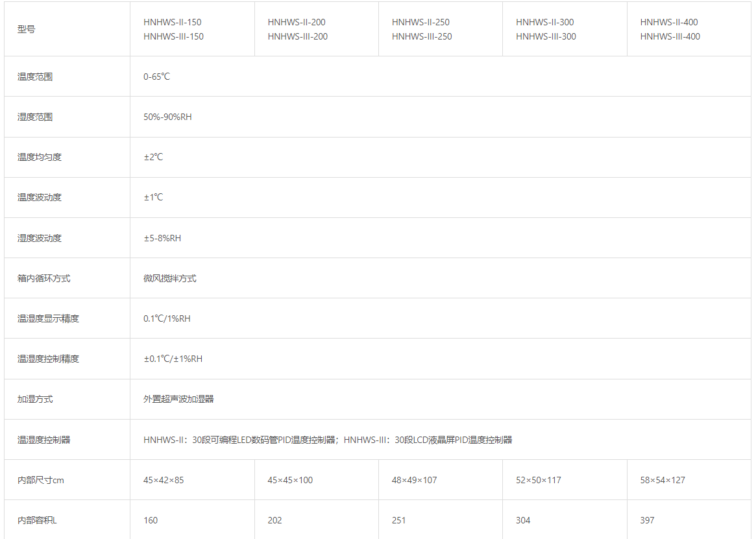Click the 外置超声波加湿器 humidifier text
Image resolution: width=756 pixels, height=539 pixels.
pos(178,399)
